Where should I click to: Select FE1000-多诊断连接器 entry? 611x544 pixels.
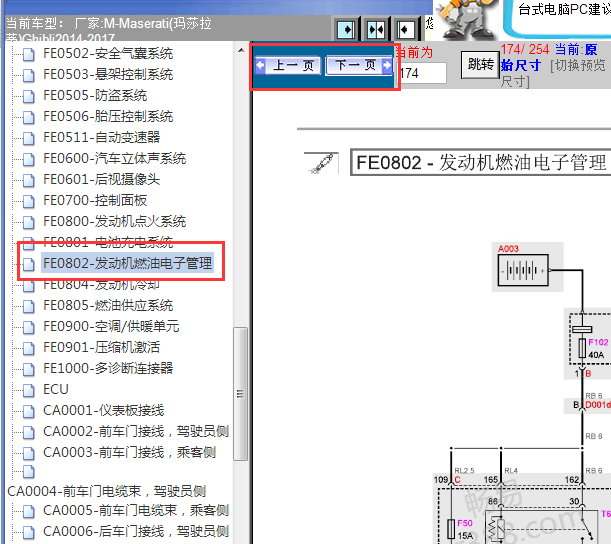click(108, 368)
